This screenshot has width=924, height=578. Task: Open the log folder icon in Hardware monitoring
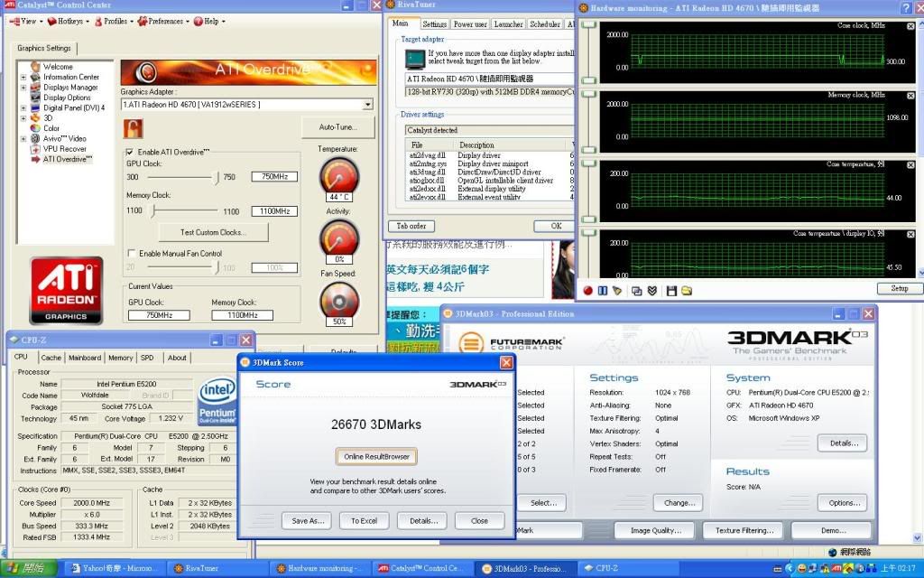(687, 291)
